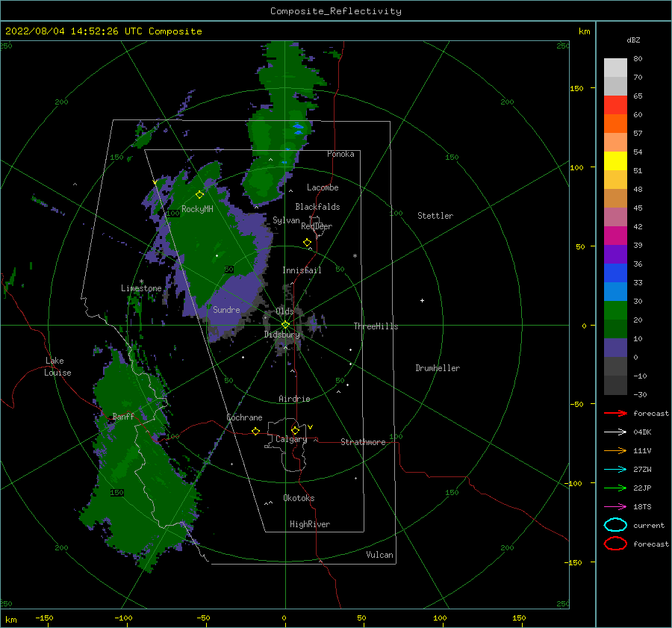Click the Ponoka city label
Viewport: 672px width, 628px height.
point(340,154)
